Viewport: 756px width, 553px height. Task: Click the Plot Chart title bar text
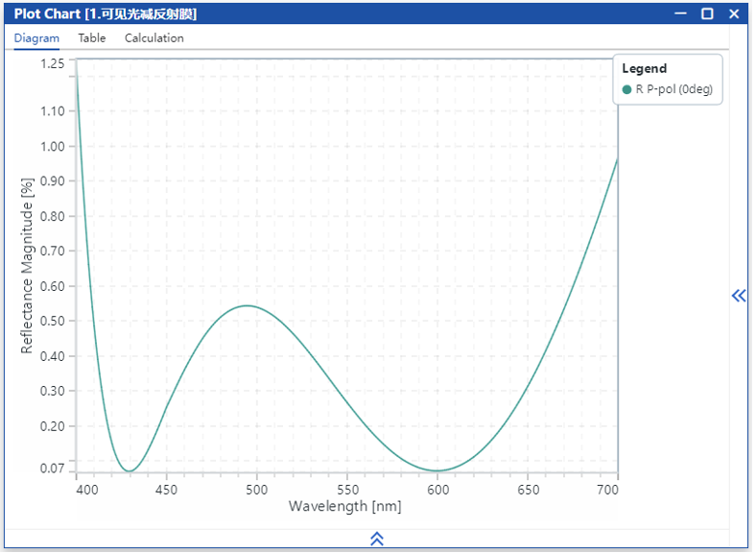106,14
